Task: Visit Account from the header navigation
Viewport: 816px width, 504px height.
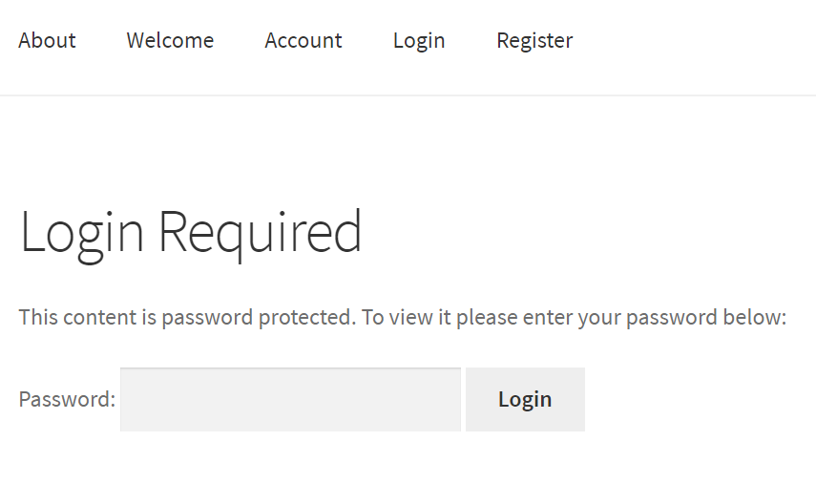Action: 303,40
